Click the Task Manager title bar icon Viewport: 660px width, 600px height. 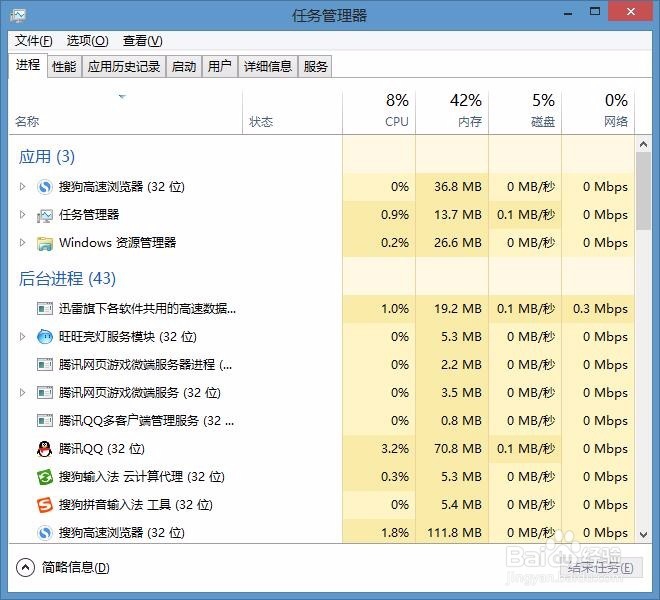click(x=18, y=16)
